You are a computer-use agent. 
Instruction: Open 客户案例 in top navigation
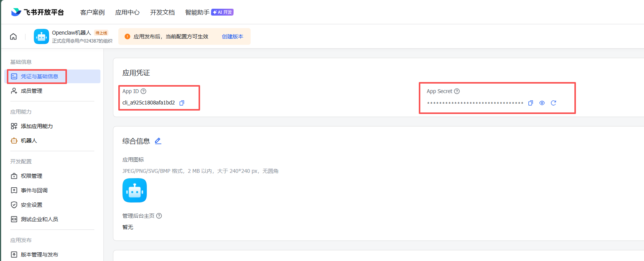(x=92, y=12)
